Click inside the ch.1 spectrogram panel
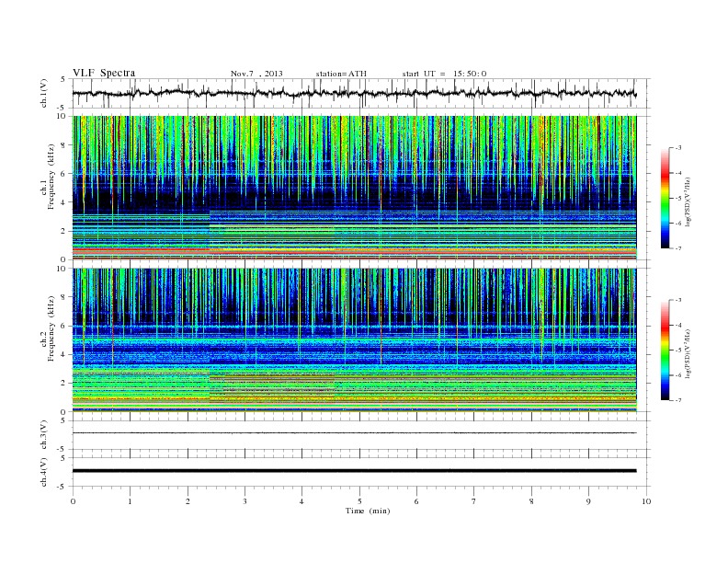Screen dimensions: 728x563 (354, 188)
